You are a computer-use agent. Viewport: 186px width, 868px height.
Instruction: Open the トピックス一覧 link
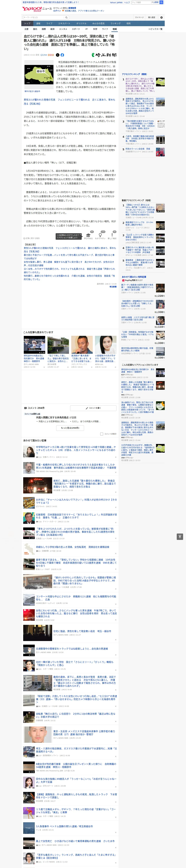tap(155, 29)
